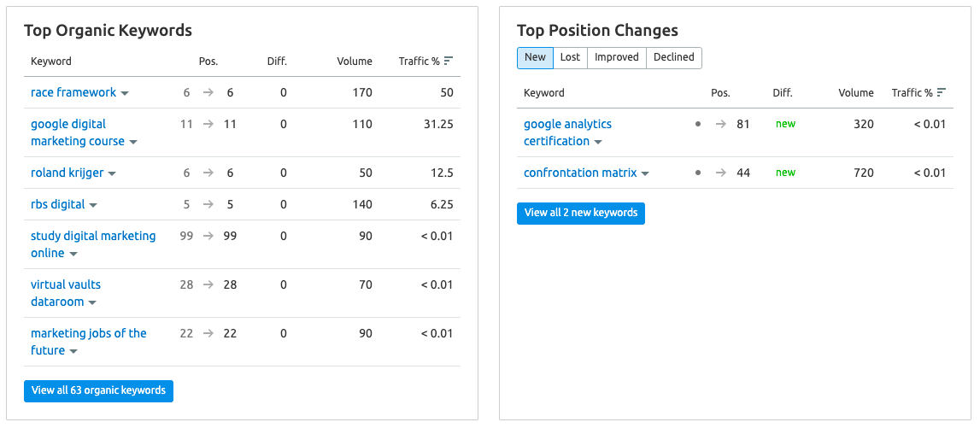Expand dropdown arrow next to race framework
The width and height of the screenshot is (980, 428).
pos(125,93)
